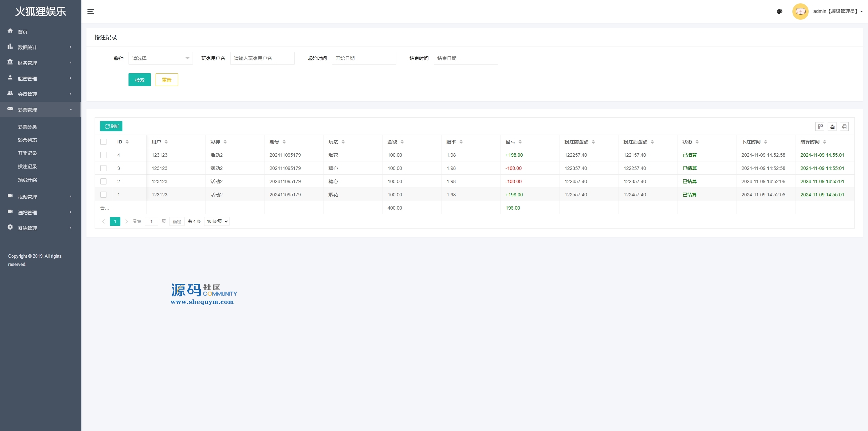Open 开奖记录 in the sidebar
The width and height of the screenshot is (868, 431).
pos(27,153)
